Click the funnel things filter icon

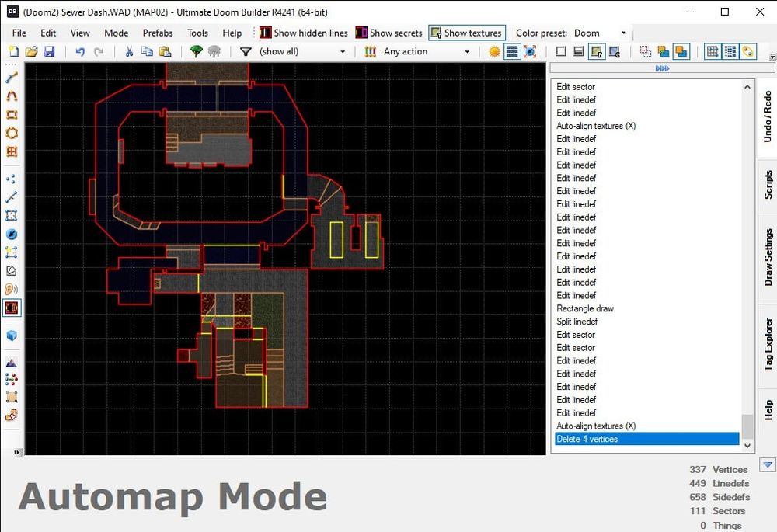246,51
